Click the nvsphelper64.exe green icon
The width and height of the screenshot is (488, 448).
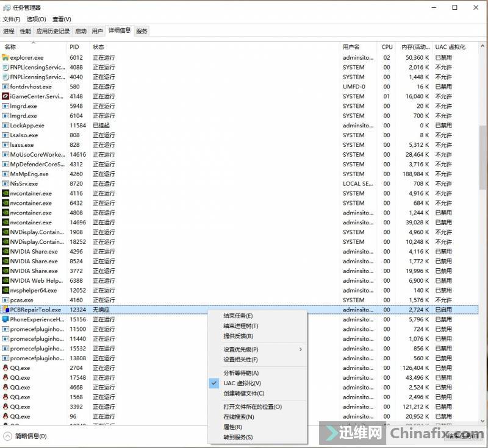pos(5,290)
